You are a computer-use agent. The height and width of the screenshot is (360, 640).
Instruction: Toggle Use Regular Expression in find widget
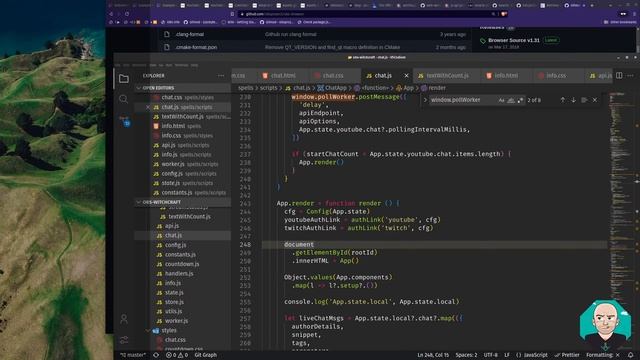[x=520, y=100]
